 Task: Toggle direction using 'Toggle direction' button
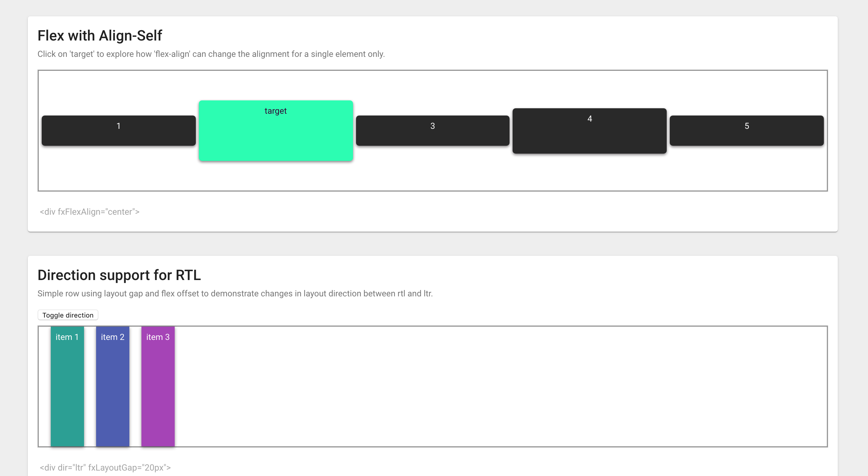click(x=68, y=315)
